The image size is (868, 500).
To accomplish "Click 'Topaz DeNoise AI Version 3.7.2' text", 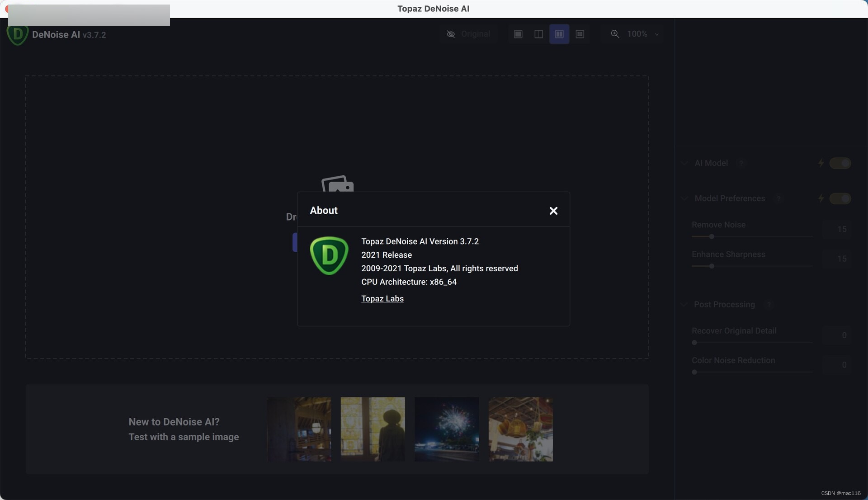I will [420, 241].
